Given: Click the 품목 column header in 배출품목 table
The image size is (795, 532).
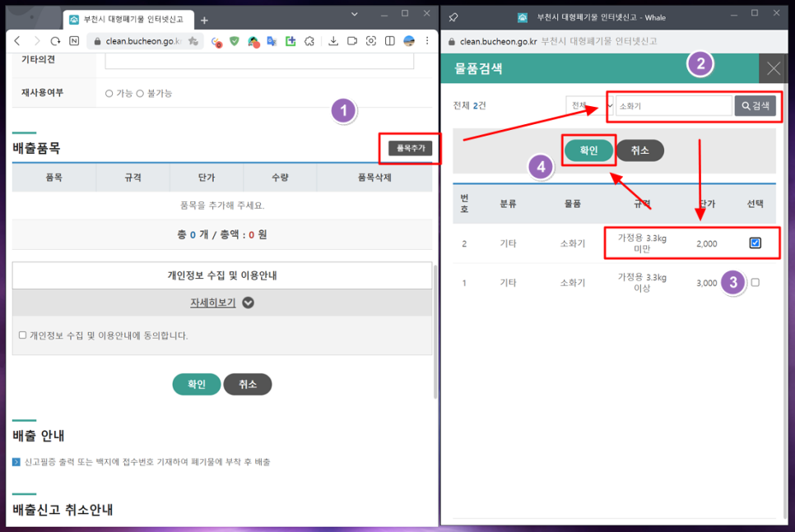Looking at the screenshot, I should (53, 178).
